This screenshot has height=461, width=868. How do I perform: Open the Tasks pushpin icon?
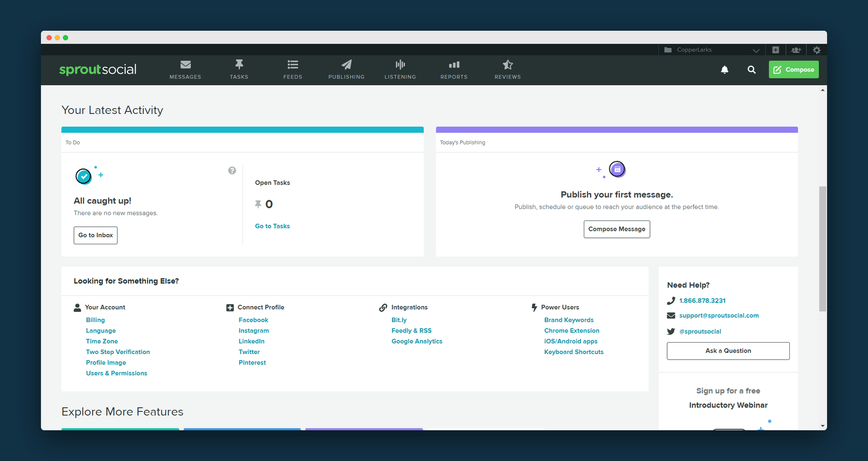(239, 64)
